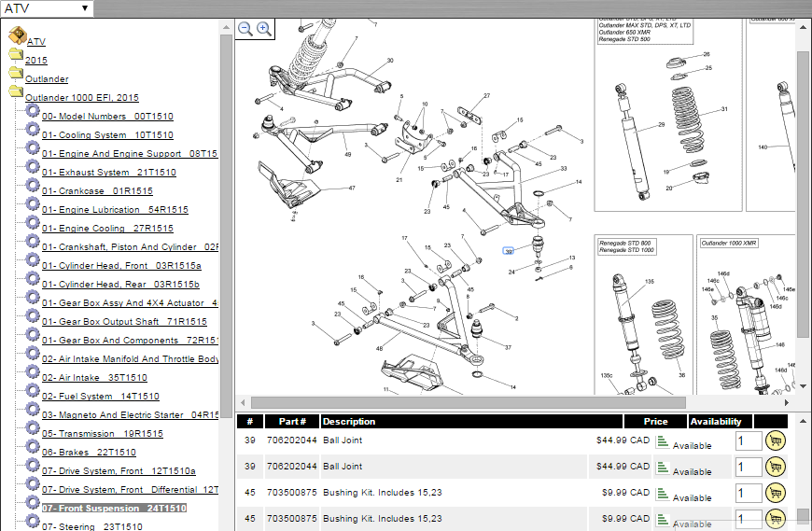Click diagram scrollbar left arrow
Image resolution: width=812 pixels, height=531 pixels.
(x=243, y=402)
